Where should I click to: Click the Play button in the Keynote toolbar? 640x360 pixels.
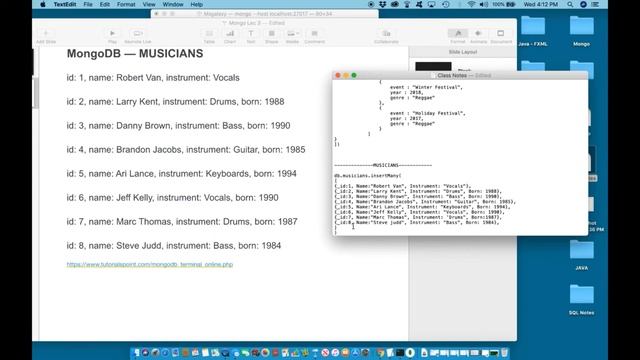tap(112, 36)
